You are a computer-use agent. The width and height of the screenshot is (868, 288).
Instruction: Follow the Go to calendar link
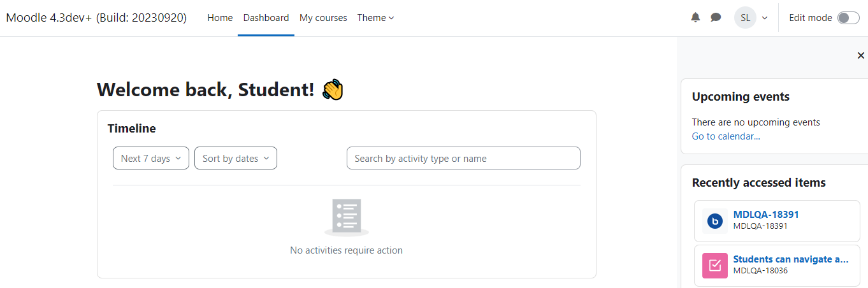click(726, 136)
